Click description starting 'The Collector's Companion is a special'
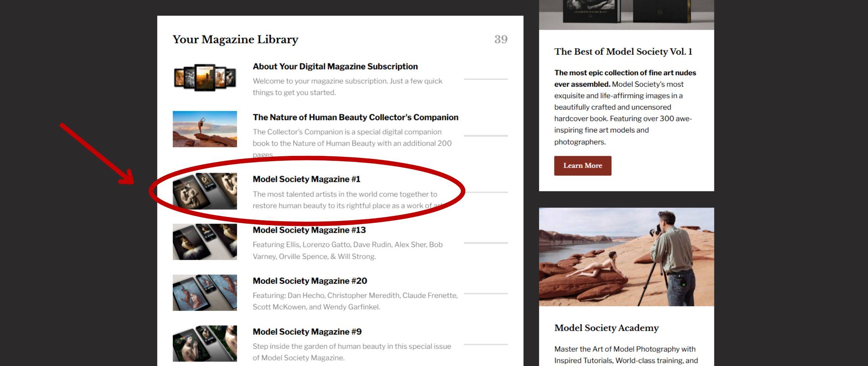Viewport: 868px width, 366px height. (352, 143)
